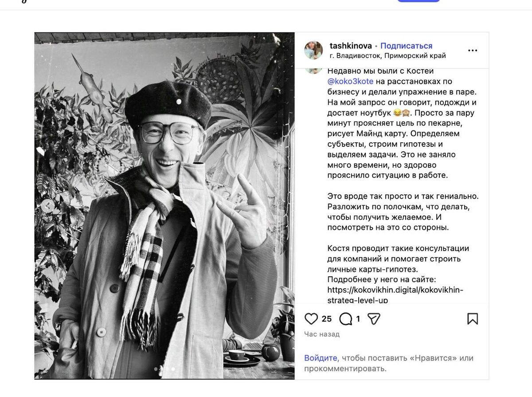Follow the account with Подписаться
The height and width of the screenshot is (397, 532).
coord(406,46)
